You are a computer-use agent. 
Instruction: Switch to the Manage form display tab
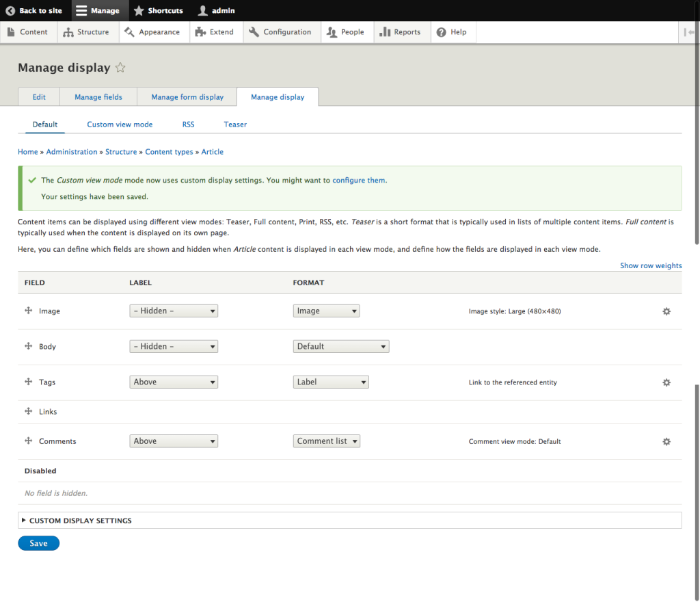[x=187, y=97]
